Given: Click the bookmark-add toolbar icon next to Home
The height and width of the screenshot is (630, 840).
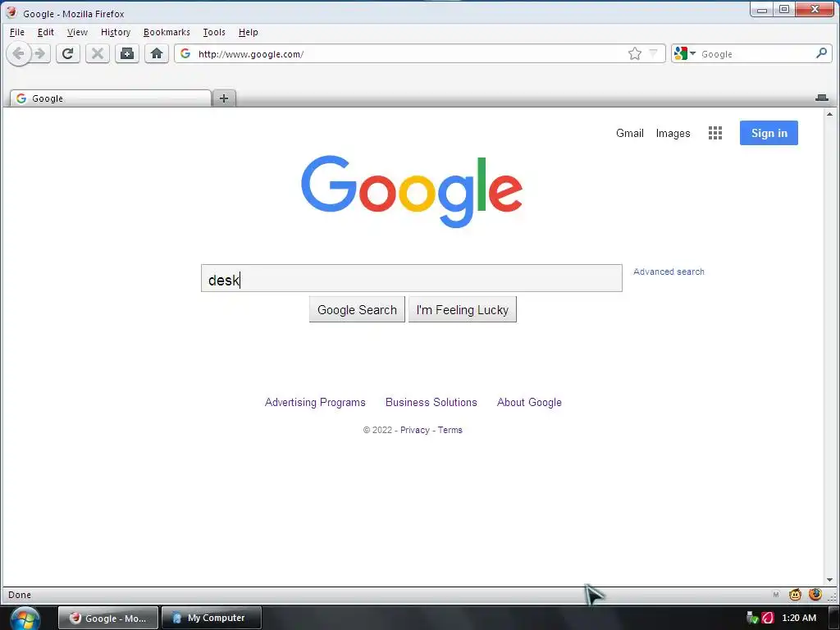Looking at the screenshot, I should pos(127,53).
